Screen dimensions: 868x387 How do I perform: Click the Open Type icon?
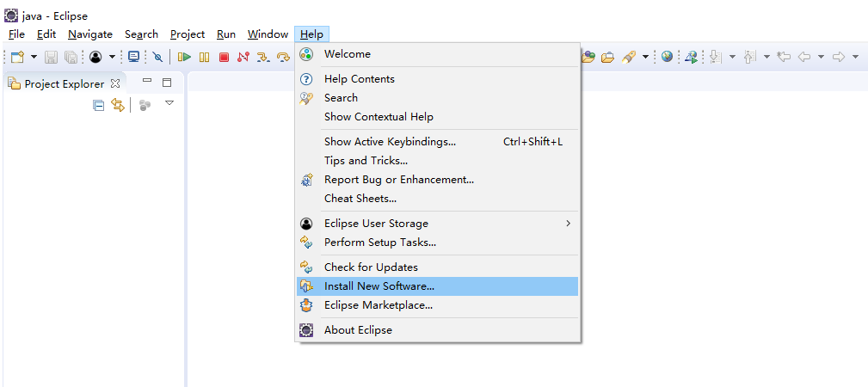tap(588, 57)
